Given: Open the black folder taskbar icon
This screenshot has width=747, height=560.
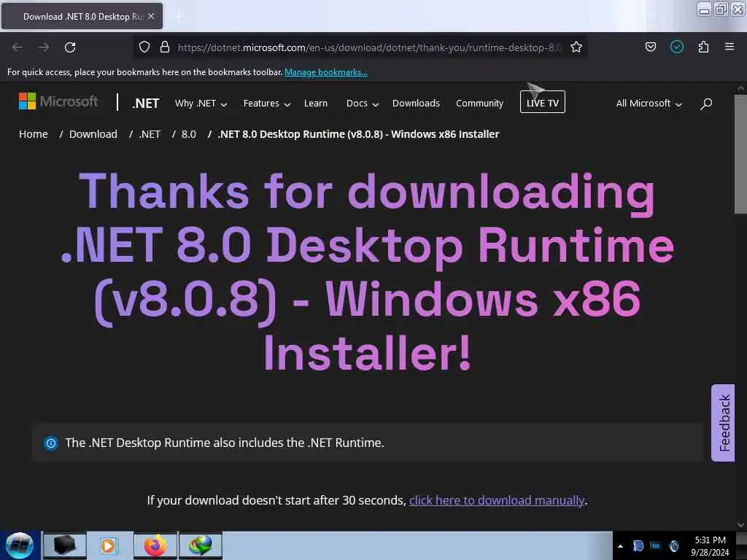Looking at the screenshot, I should (x=65, y=545).
